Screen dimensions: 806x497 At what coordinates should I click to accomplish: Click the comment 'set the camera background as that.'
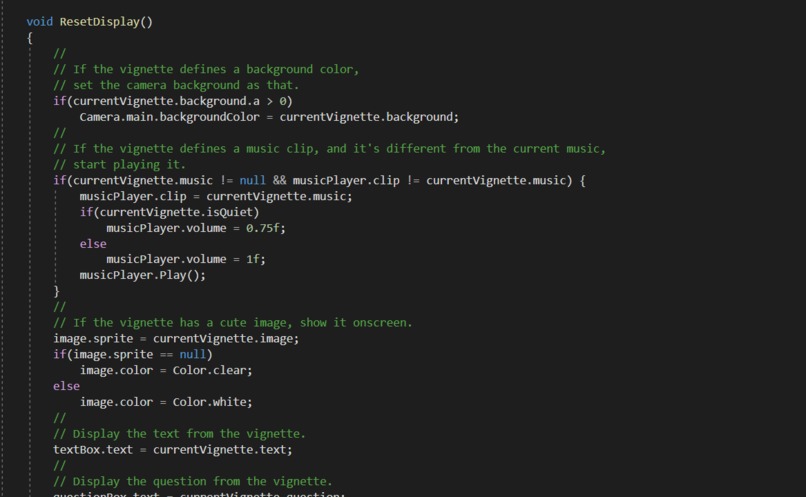click(x=176, y=85)
